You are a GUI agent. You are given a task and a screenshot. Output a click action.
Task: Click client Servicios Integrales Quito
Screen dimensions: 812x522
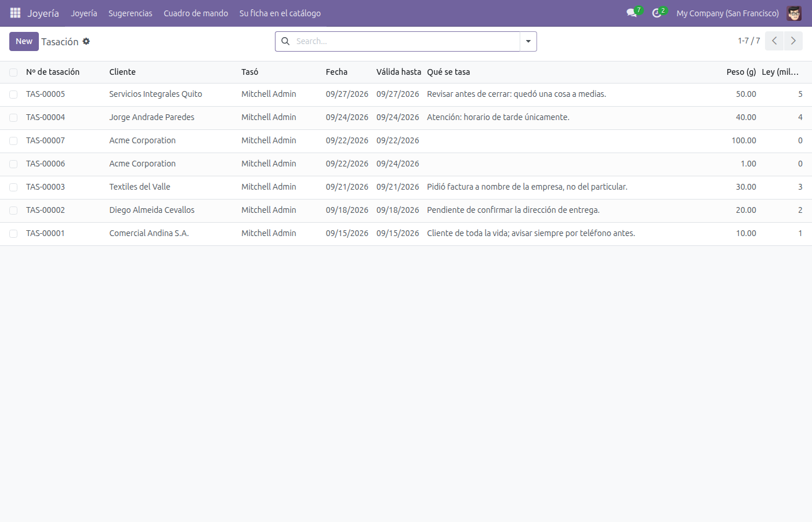click(x=155, y=94)
